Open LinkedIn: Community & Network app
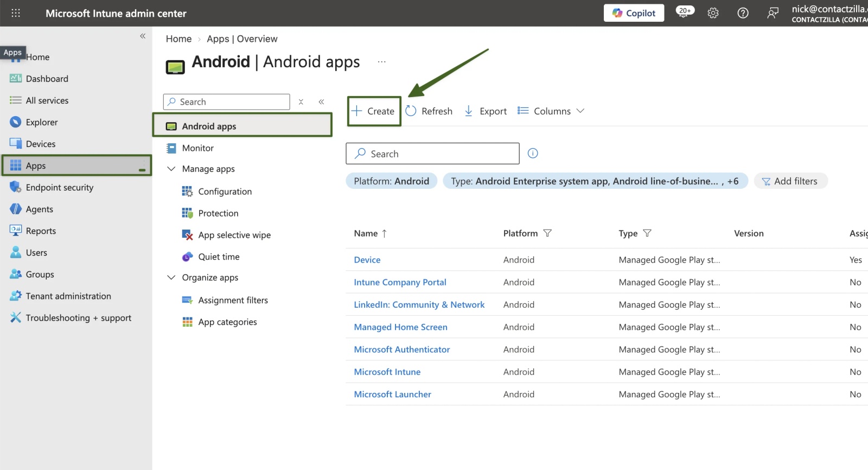This screenshot has height=470, width=868. click(419, 305)
